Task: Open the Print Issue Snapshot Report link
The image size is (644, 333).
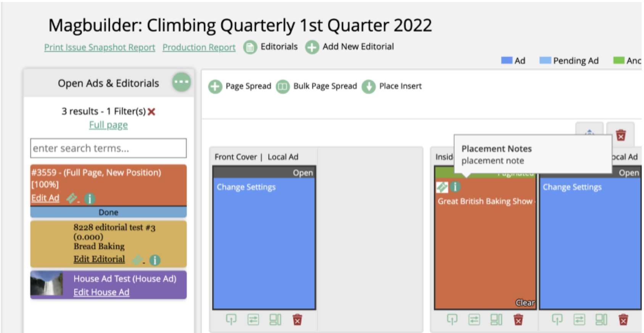Action: [x=100, y=47]
